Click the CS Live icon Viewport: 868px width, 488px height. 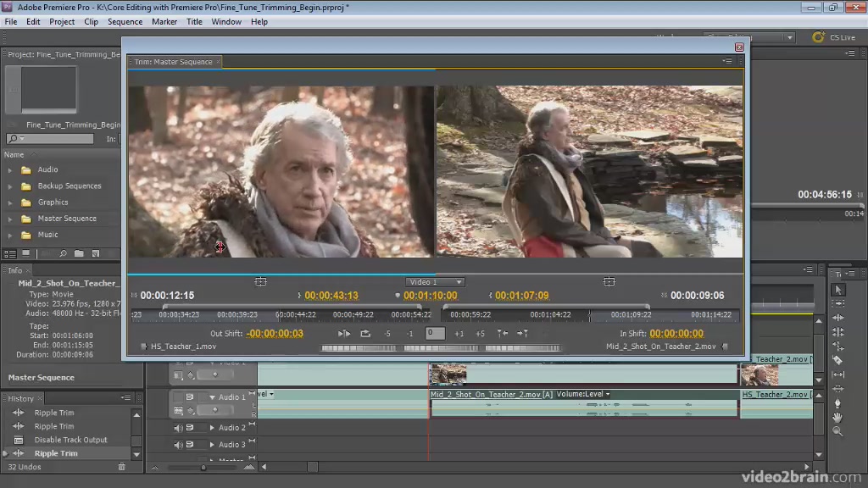click(x=818, y=37)
